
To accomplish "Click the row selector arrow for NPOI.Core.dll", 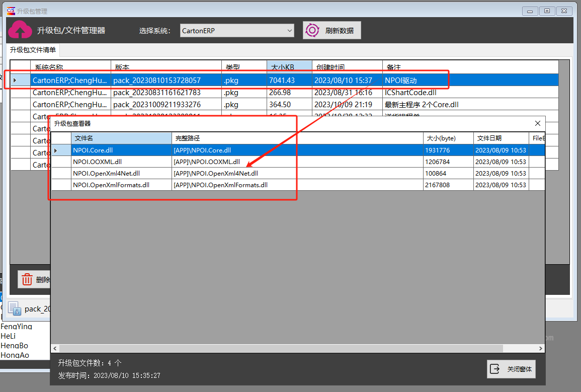I will 61,150.
